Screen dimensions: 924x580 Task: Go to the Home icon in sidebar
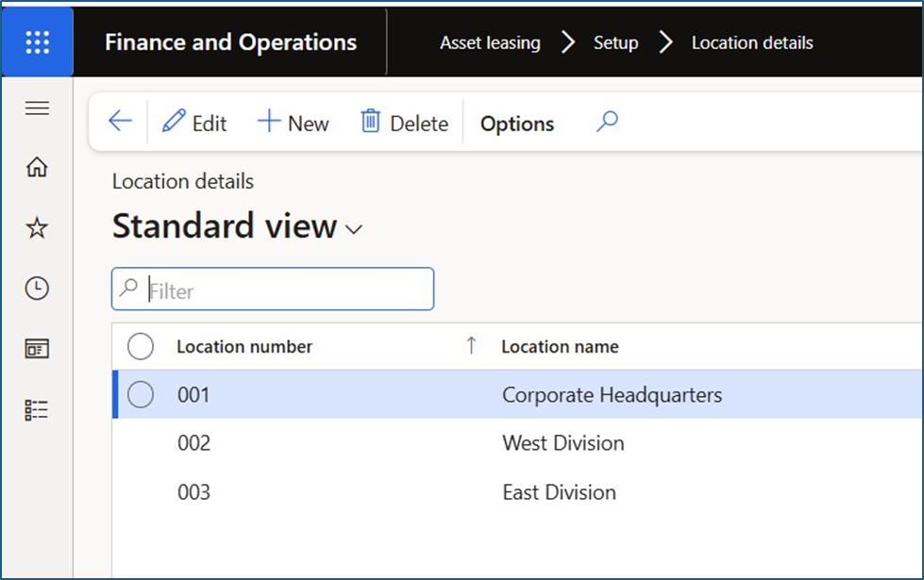tap(37, 168)
